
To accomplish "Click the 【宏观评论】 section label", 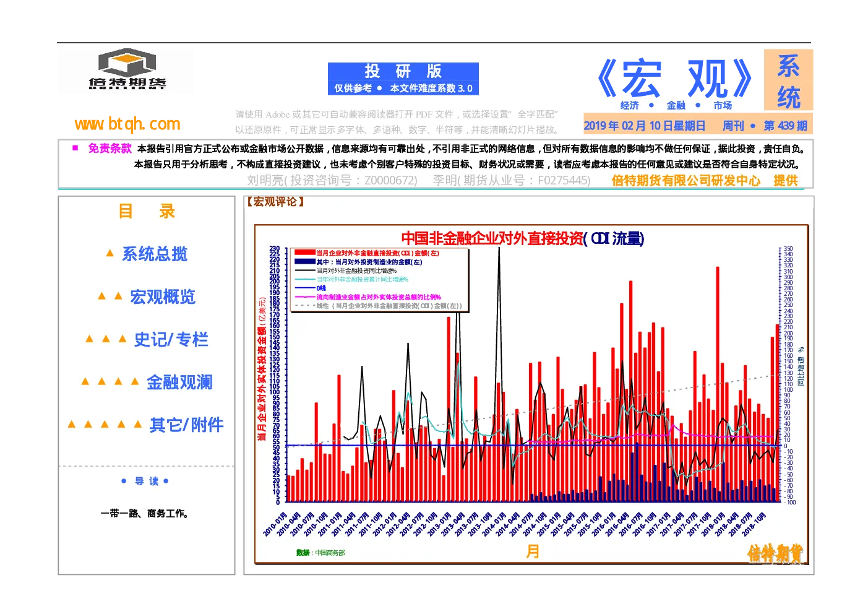I will tap(275, 202).
